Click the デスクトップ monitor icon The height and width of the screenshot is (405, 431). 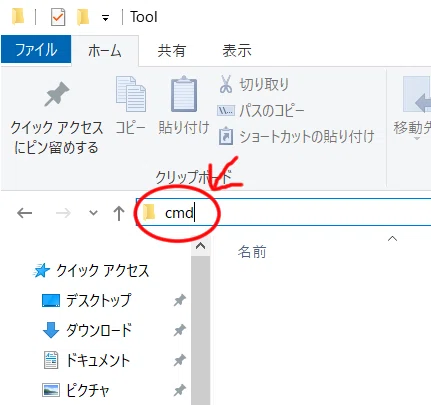click(x=51, y=301)
